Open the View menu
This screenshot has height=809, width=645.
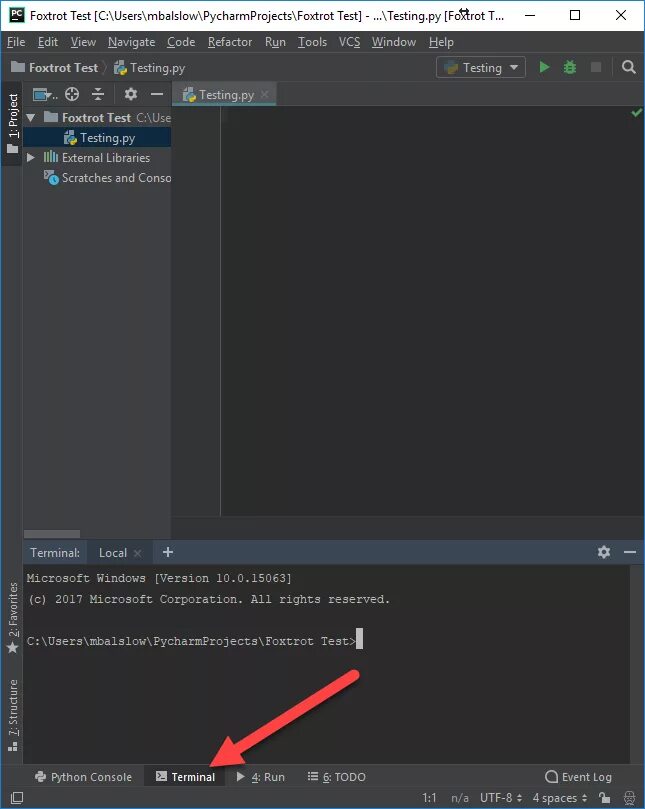(83, 42)
